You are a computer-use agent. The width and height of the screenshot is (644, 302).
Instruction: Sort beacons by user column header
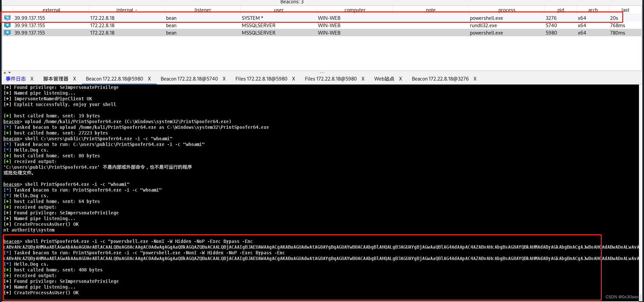[278, 10]
